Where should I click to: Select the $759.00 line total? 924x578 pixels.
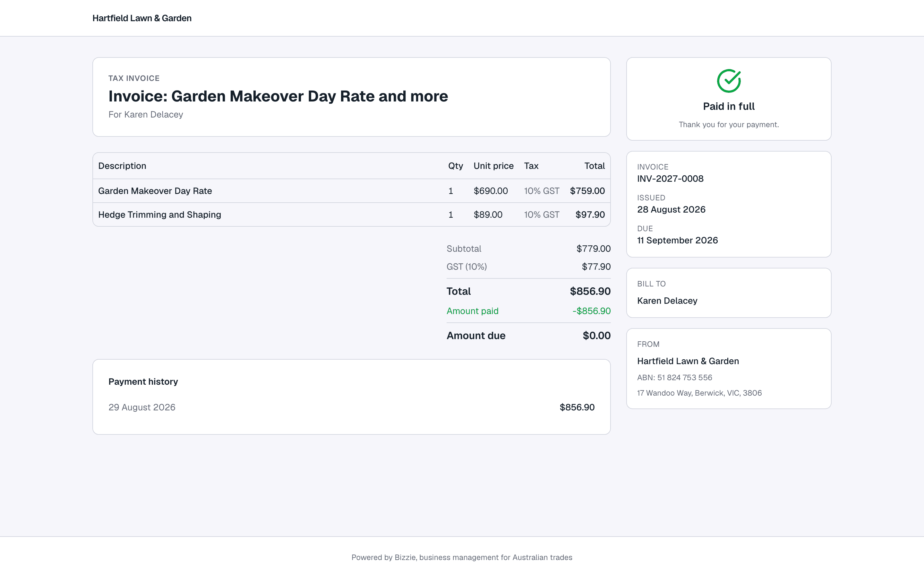click(x=587, y=191)
